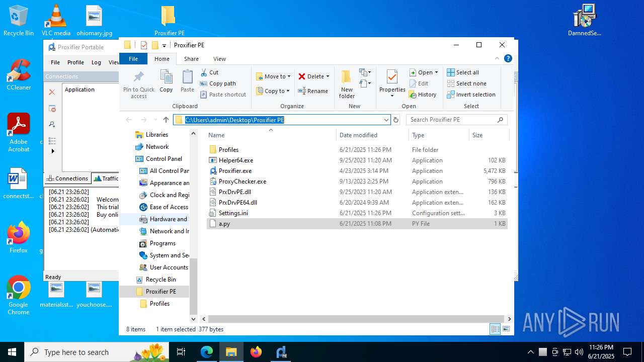Open Explorer Help question icon
644x362 pixels.
(508, 59)
